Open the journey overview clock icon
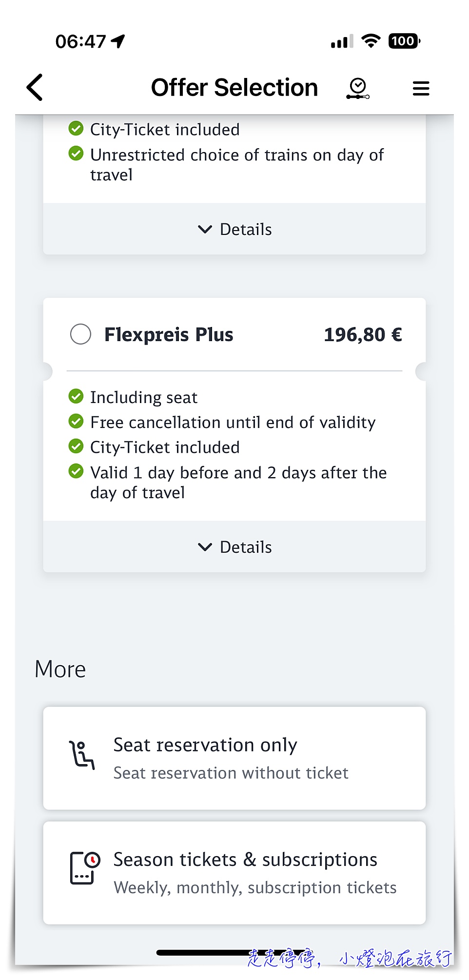 [358, 89]
